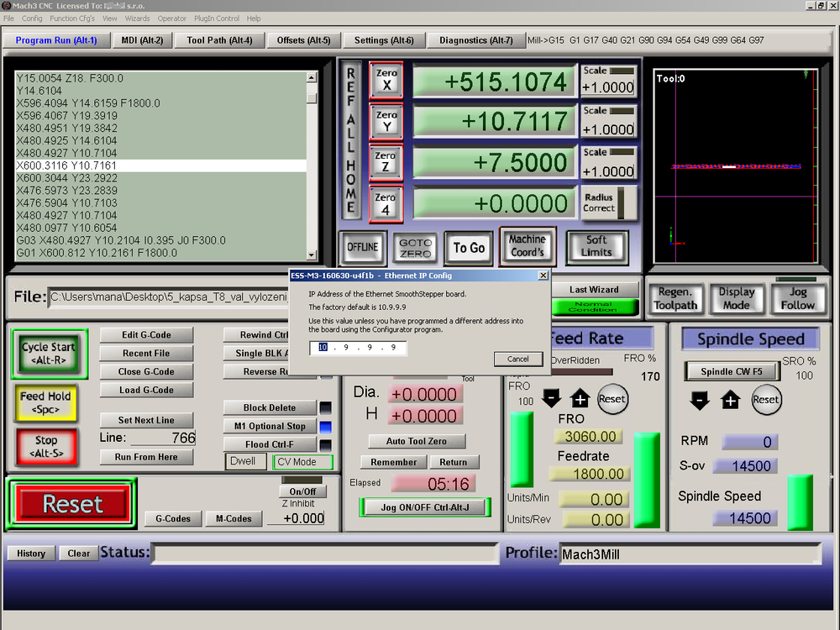Image resolution: width=840 pixels, height=630 pixels.
Task: Switch to the Diagnostics (Alt-7) tab
Action: click(x=475, y=40)
